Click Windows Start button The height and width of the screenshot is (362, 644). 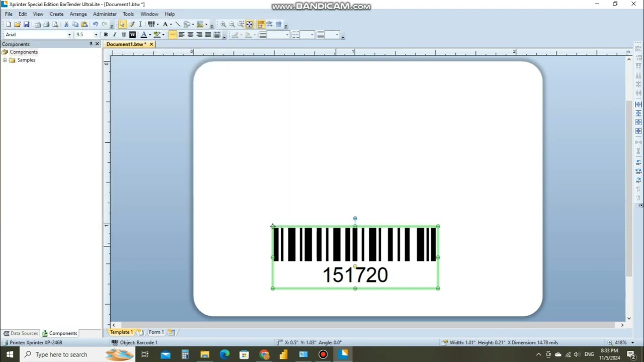pos(10,354)
